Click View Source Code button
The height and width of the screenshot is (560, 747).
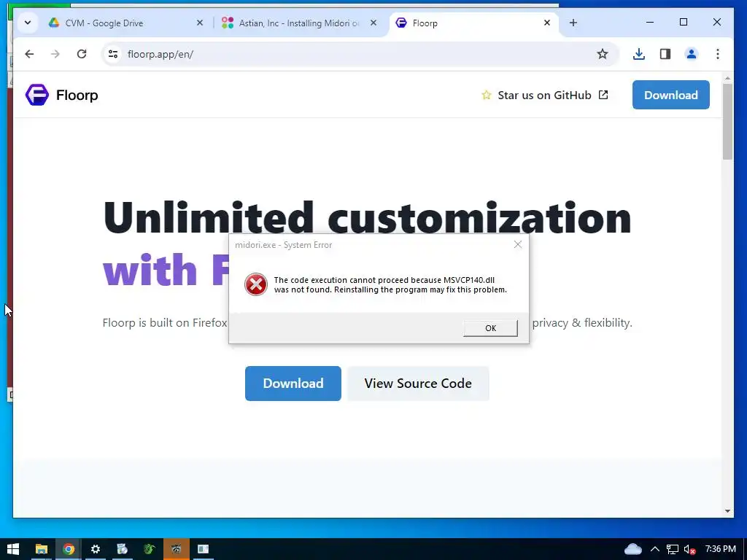tap(418, 384)
